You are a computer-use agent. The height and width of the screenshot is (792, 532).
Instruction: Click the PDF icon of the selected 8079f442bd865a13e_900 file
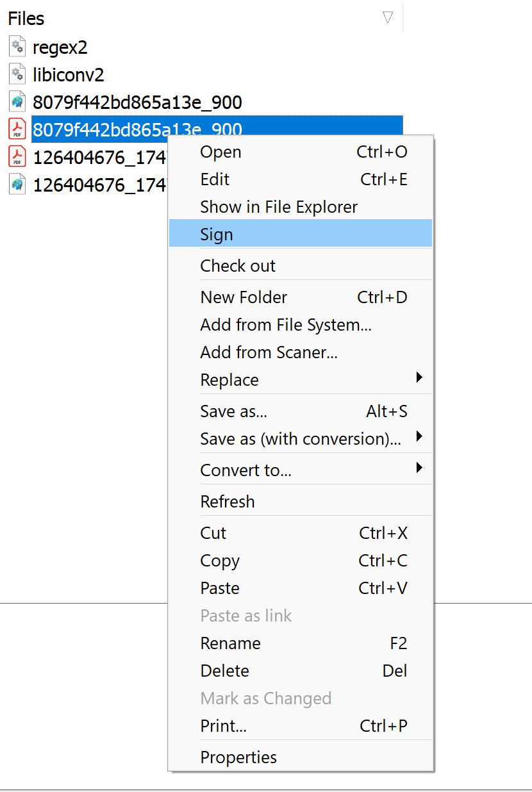[x=17, y=129]
